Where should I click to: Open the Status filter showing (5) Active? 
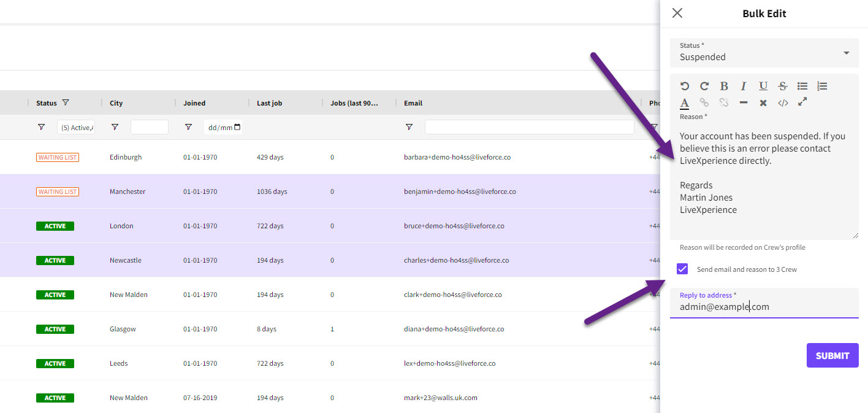[76, 127]
